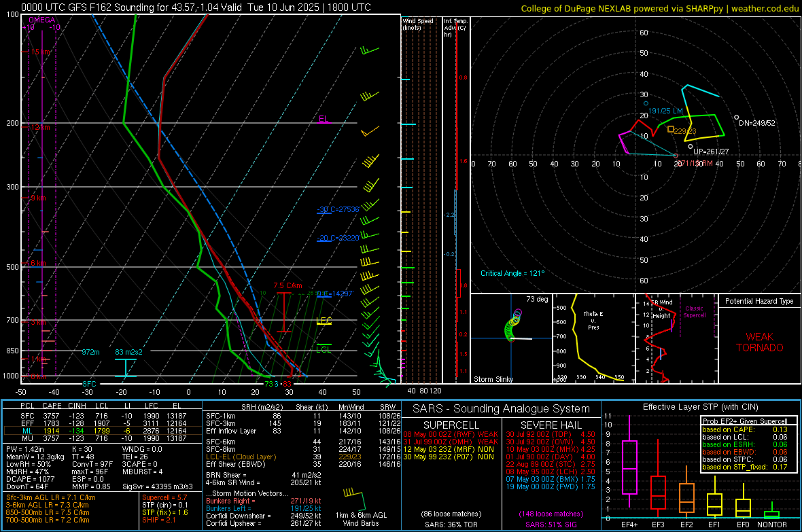Click the 'Eff Shear (EBWD)' row
802x532 pixels.
coord(303,465)
